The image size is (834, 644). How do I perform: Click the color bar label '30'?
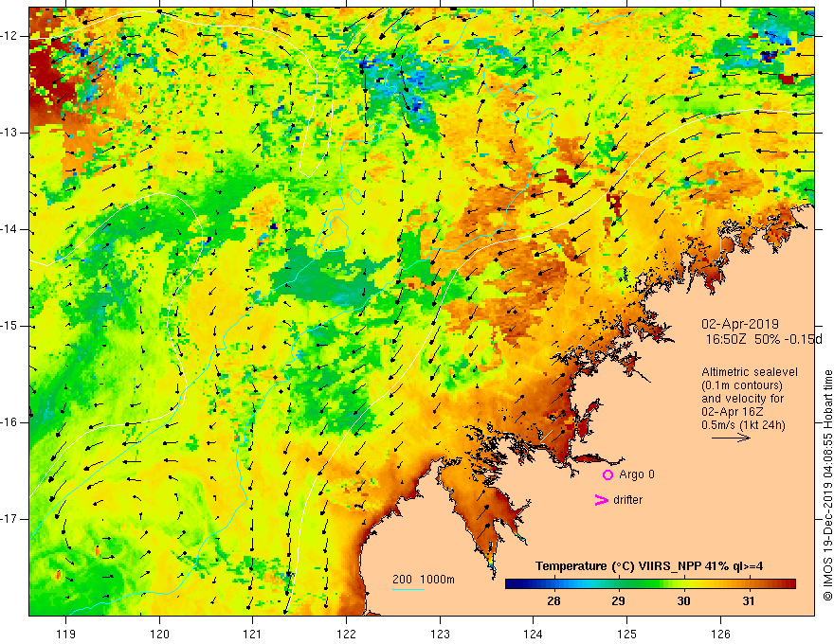683,601
